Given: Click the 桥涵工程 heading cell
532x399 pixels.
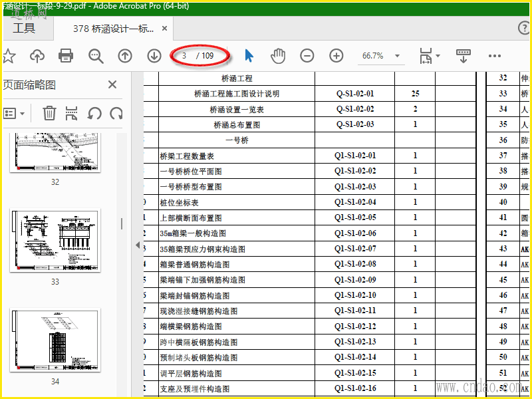Looking at the screenshot, I should coord(237,78).
